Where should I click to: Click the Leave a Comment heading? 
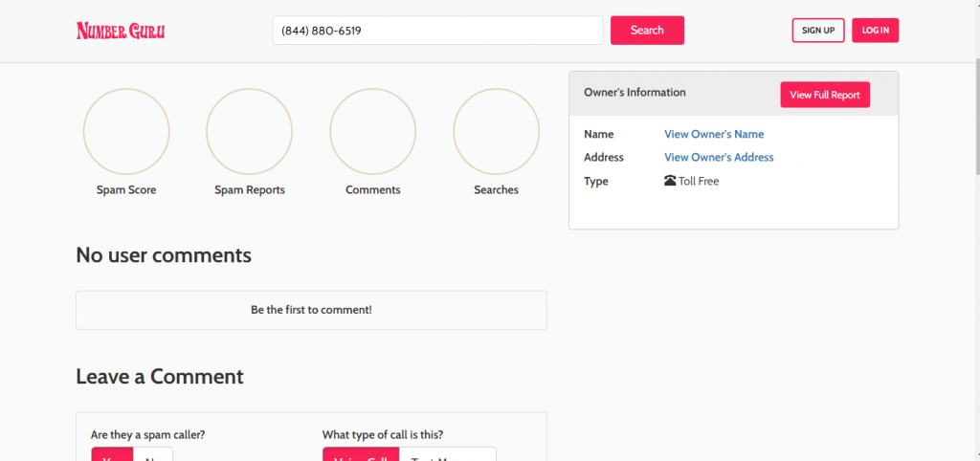coord(160,377)
